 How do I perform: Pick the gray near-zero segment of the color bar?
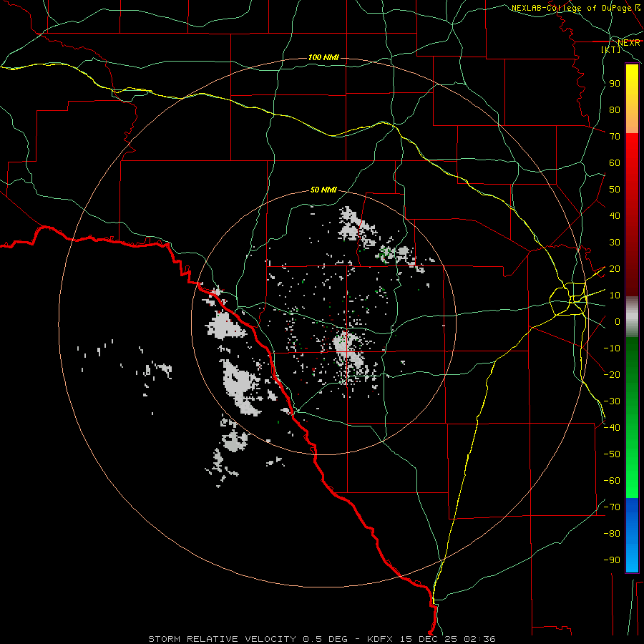point(632,317)
